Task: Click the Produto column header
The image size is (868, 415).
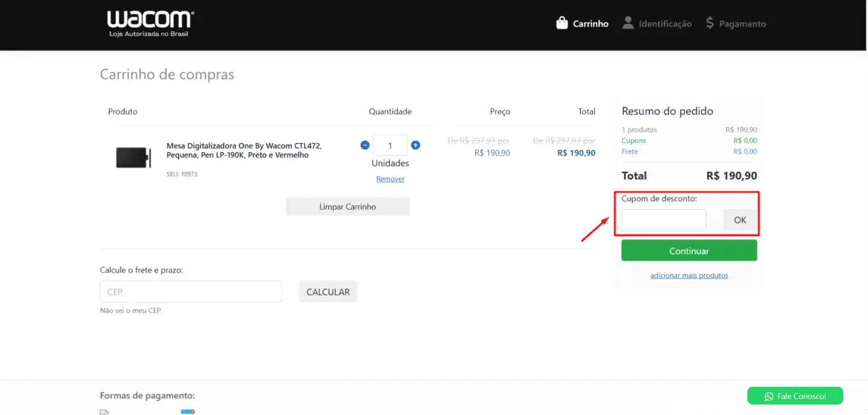Action: 123,111
